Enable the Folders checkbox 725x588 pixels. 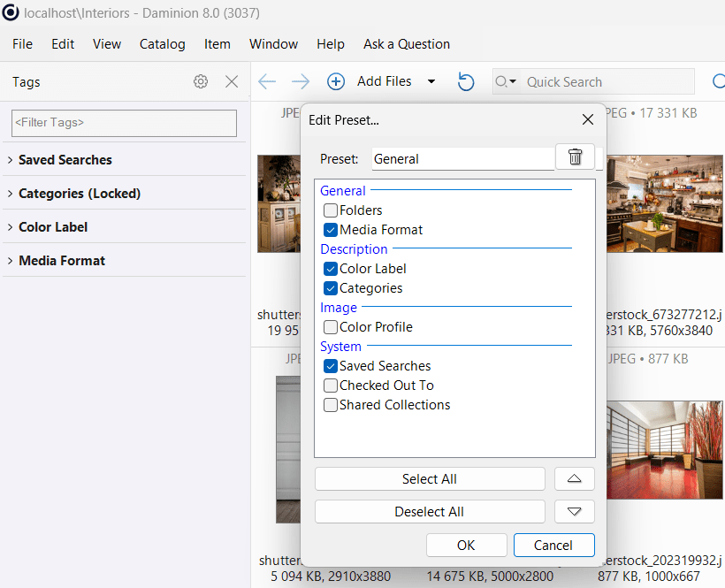[x=331, y=210]
